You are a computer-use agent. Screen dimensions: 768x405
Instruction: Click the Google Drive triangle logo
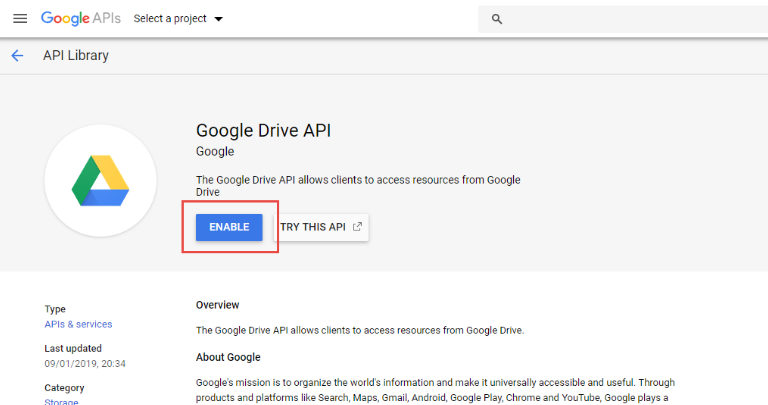100,180
